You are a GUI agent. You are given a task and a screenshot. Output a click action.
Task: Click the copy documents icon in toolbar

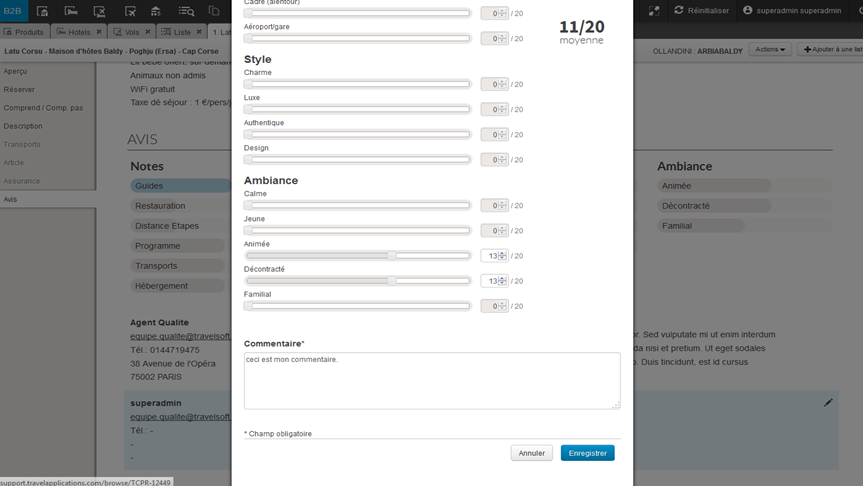(214, 11)
